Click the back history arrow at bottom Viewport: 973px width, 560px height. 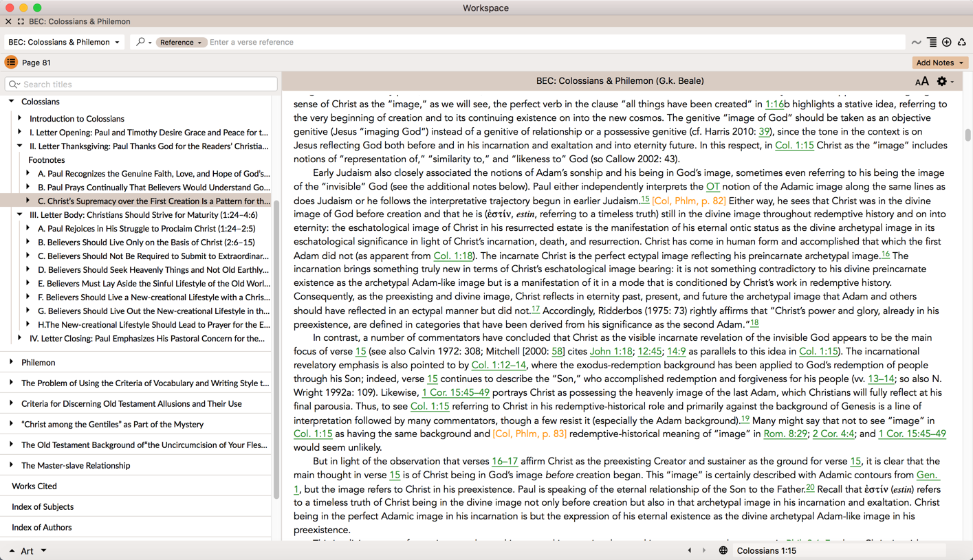pyautogui.click(x=690, y=550)
